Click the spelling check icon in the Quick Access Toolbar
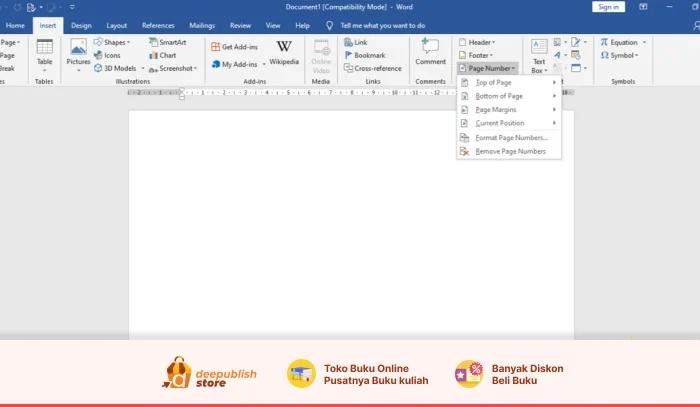 click(x=31, y=7)
